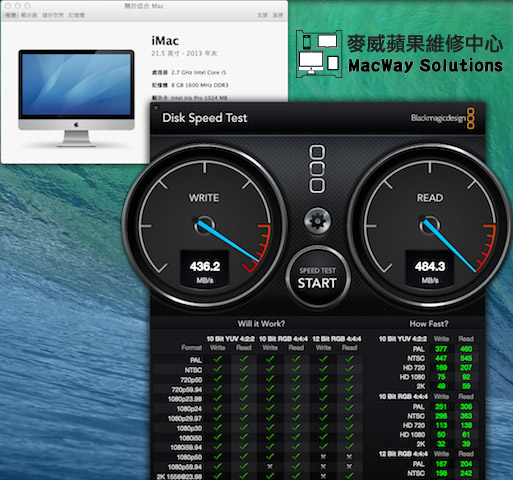Click the 1080p29.97 format row label
This screenshot has width=513, height=480.
click(x=185, y=418)
